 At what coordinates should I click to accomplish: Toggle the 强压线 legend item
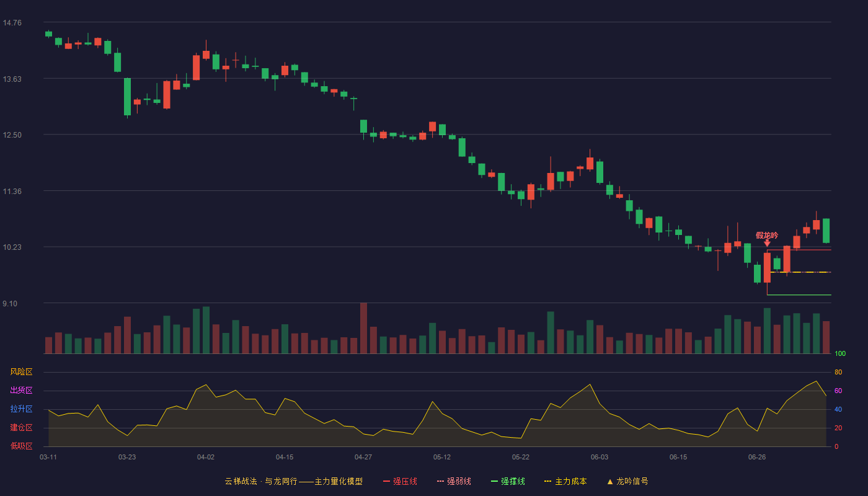coord(400,481)
